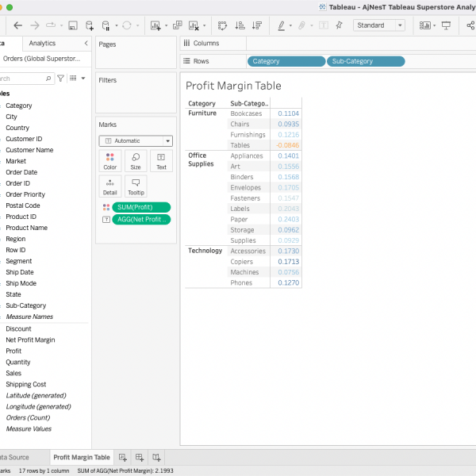Open the Standard fit dropdown
Image resolution: width=476 pixels, height=476 pixels.
[378, 25]
